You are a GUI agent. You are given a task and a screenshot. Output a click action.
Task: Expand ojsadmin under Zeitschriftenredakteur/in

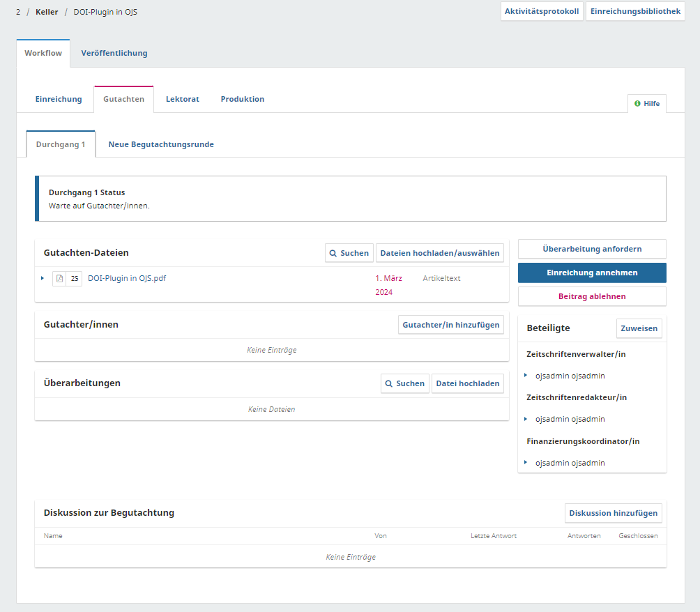[x=526, y=419]
